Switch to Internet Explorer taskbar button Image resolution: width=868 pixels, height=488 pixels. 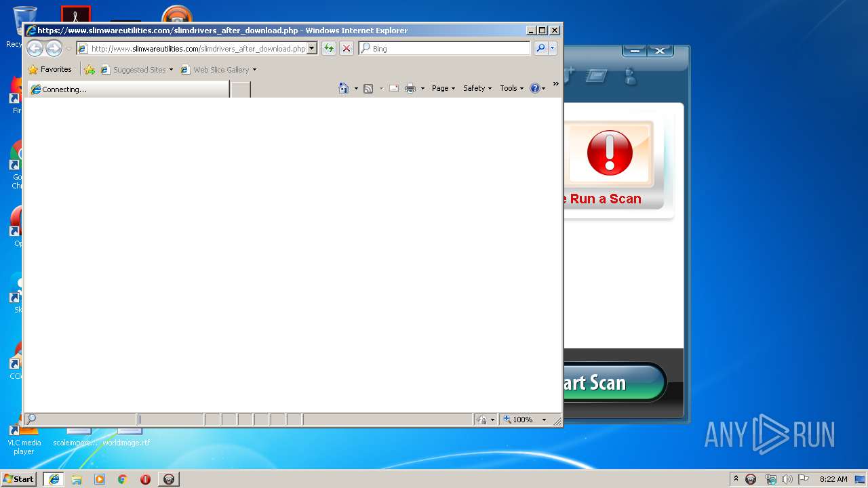tap(54, 479)
